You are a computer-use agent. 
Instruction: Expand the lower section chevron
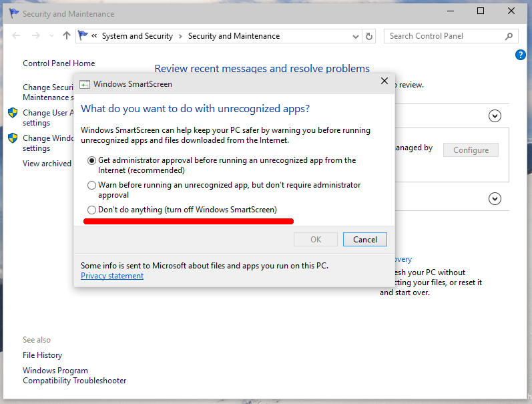click(x=495, y=198)
